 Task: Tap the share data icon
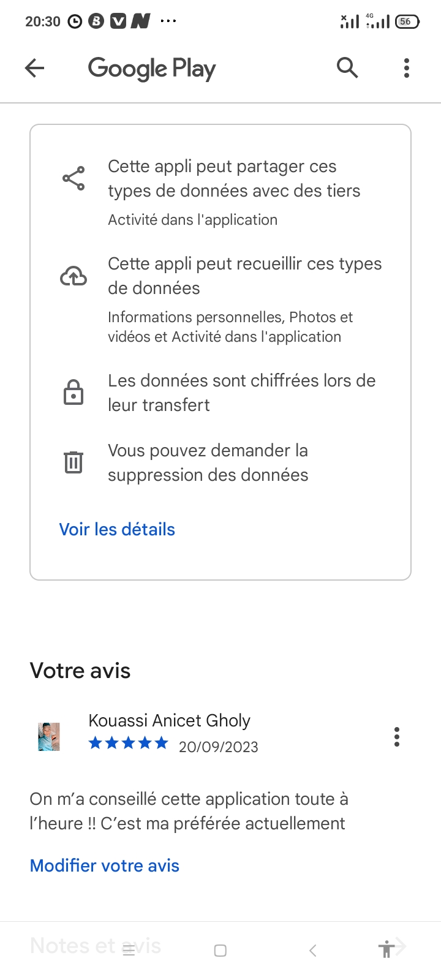point(73,178)
